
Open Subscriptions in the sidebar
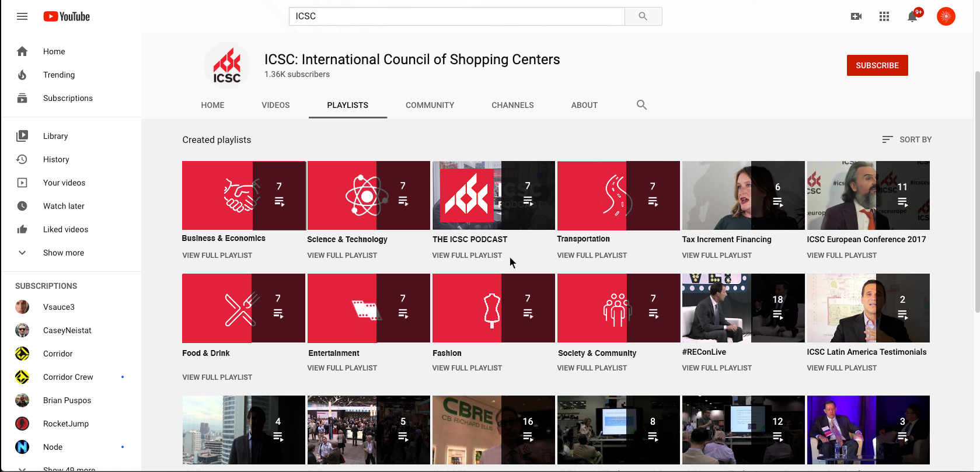pyautogui.click(x=71, y=98)
